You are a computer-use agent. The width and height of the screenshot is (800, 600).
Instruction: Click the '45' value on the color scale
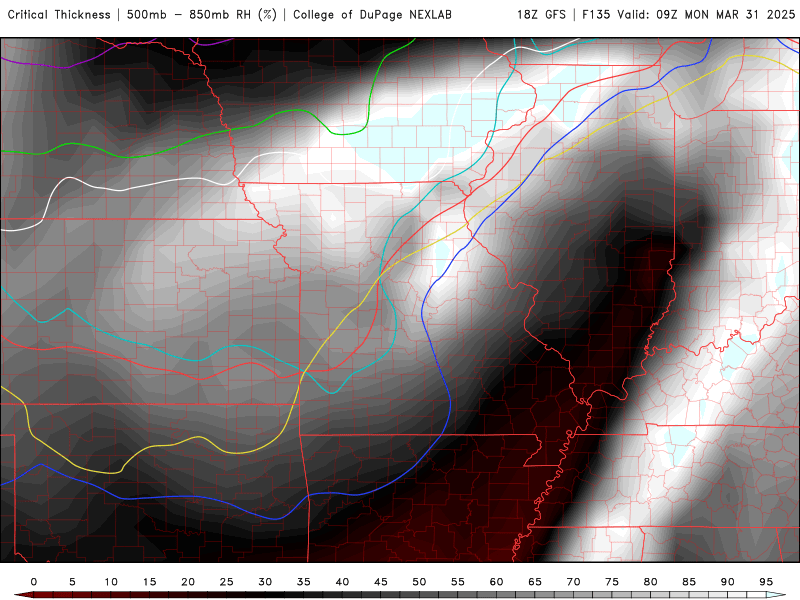point(381,582)
